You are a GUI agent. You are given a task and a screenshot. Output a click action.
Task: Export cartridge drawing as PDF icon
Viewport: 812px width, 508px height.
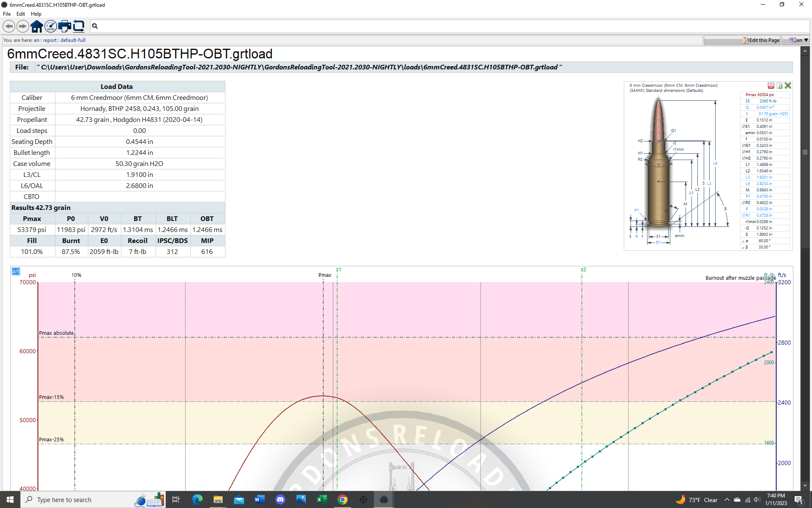tap(771, 86)
